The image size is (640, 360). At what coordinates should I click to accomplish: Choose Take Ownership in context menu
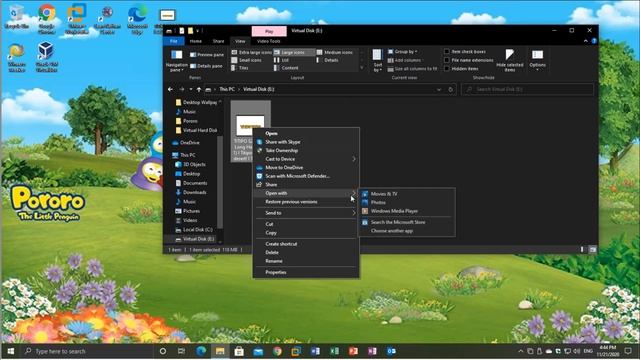306,150
